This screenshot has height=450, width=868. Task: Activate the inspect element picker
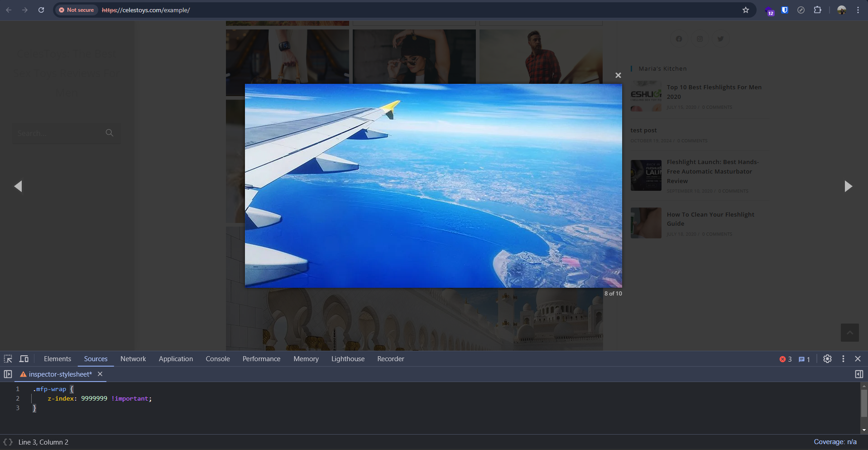pos(8,359)
